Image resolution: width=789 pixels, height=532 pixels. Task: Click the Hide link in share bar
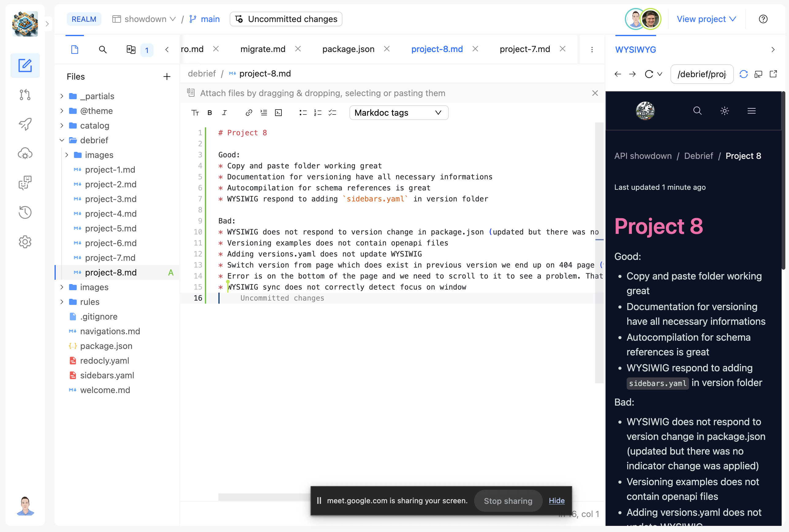(557, 501)
